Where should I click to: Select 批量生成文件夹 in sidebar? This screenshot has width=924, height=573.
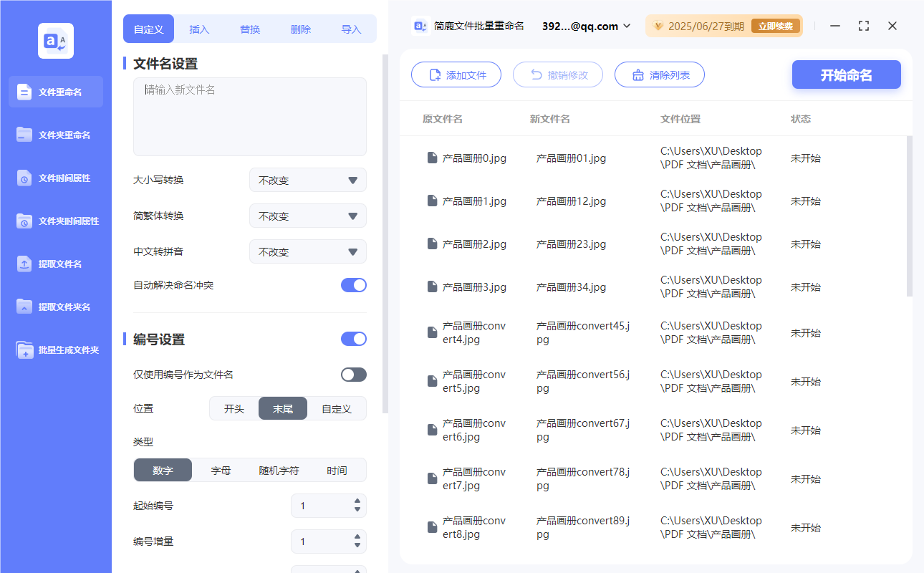pos(55,350)
